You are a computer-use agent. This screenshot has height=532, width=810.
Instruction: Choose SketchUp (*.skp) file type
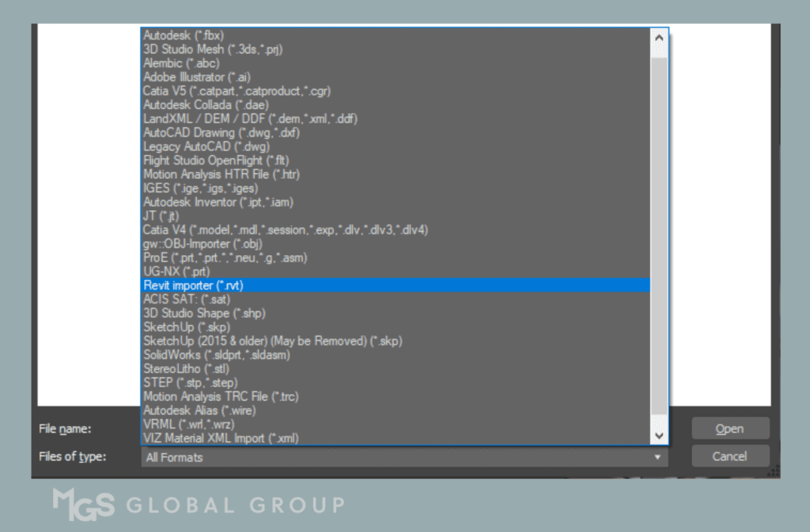point(187,326)
